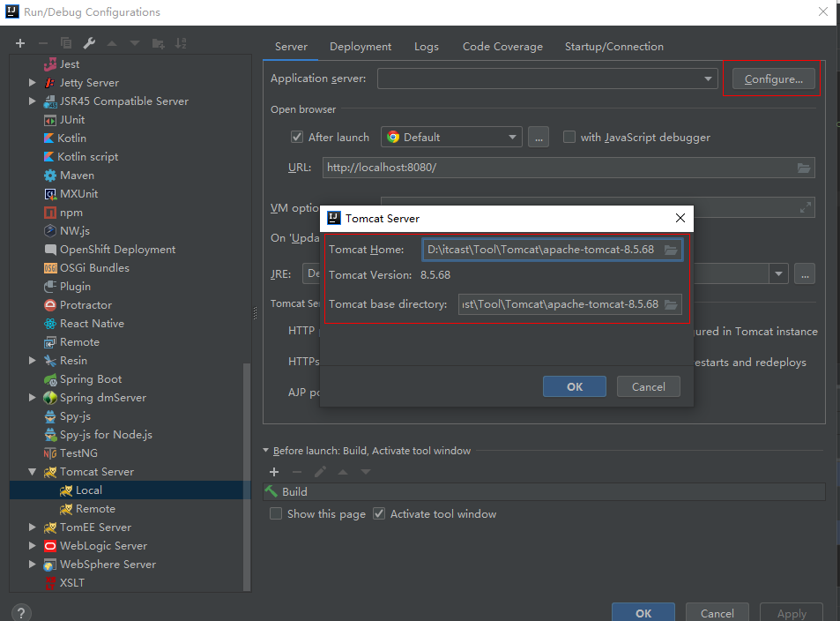Click the NW.js icon
This screenshot has height=621, width=840.
[50, 231]
